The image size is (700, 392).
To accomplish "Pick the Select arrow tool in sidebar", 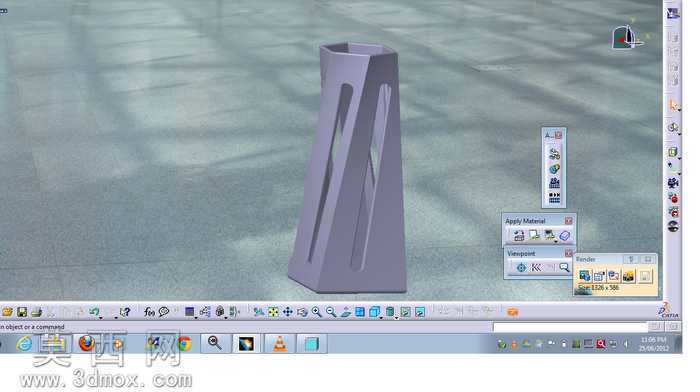I will click(673, 105).
